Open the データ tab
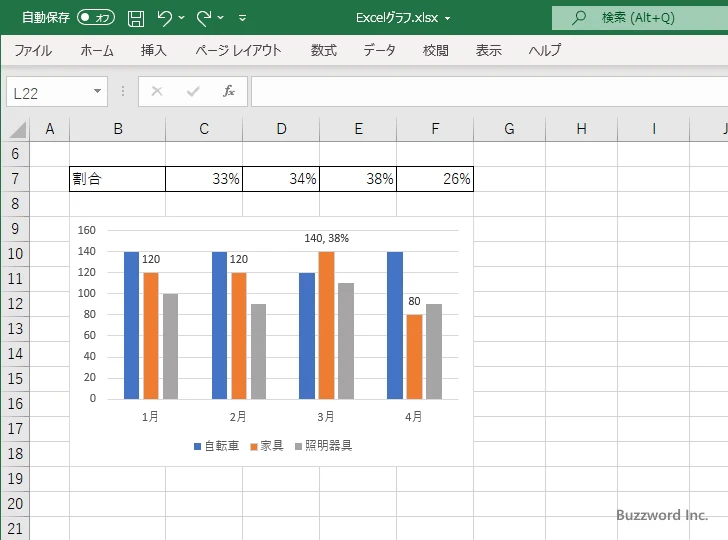 (379, 50)
